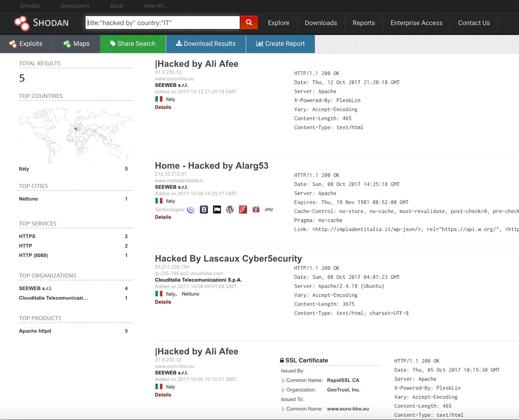The width and height of the screenshot is (519, 420).
Task: Filter by Clouditalia Telecomunicazi... in Top Organizations
Action: [53, 298]
